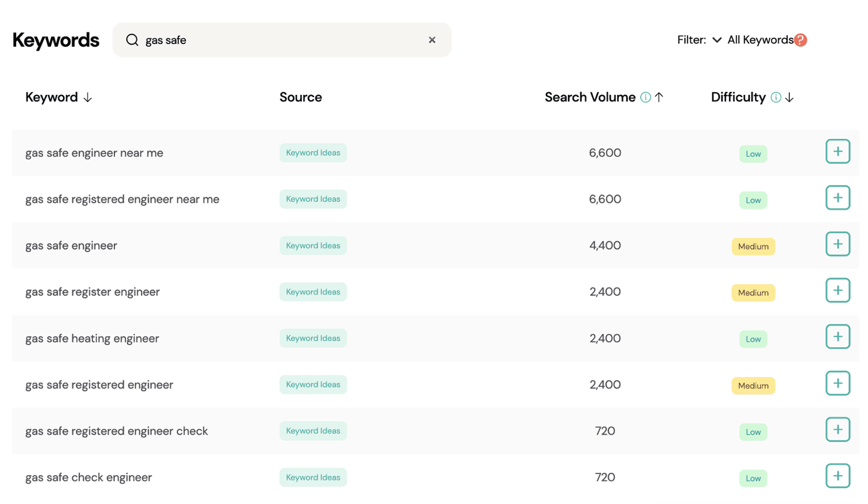Click Low badge for 'gas safe engineer near me'
Screen dimensions: 868x504
pyautogui.click(x=753, y=154)
